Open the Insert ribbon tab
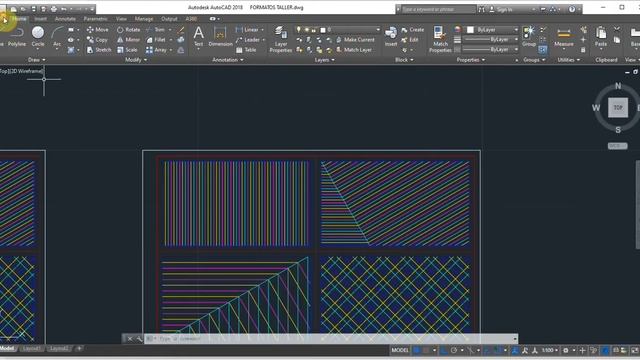The width and height of the screenshot is (640, 360). click(x=40, y=19)
